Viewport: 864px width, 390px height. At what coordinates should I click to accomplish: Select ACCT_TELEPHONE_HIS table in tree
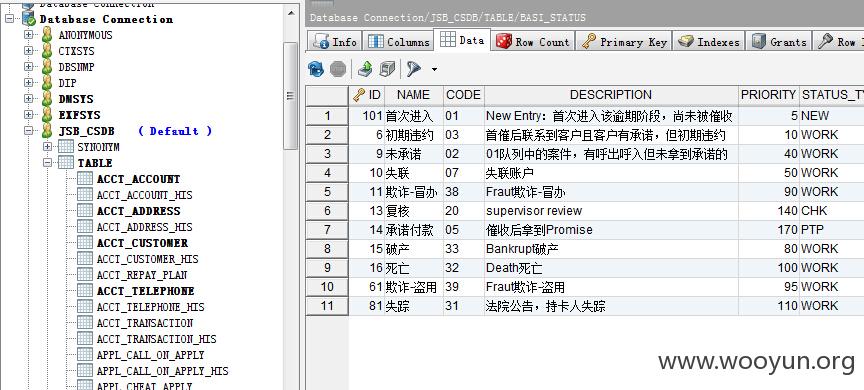coord(150,307)
